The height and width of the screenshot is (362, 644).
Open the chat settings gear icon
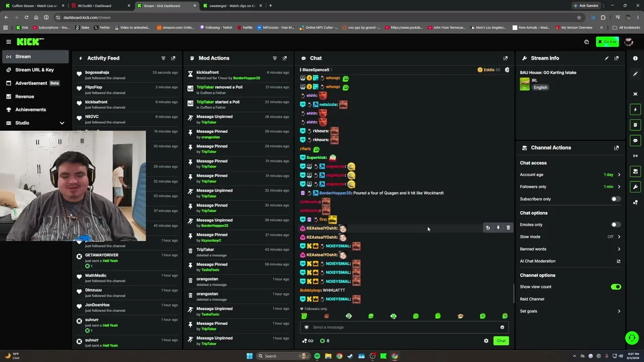coord(486,341)
